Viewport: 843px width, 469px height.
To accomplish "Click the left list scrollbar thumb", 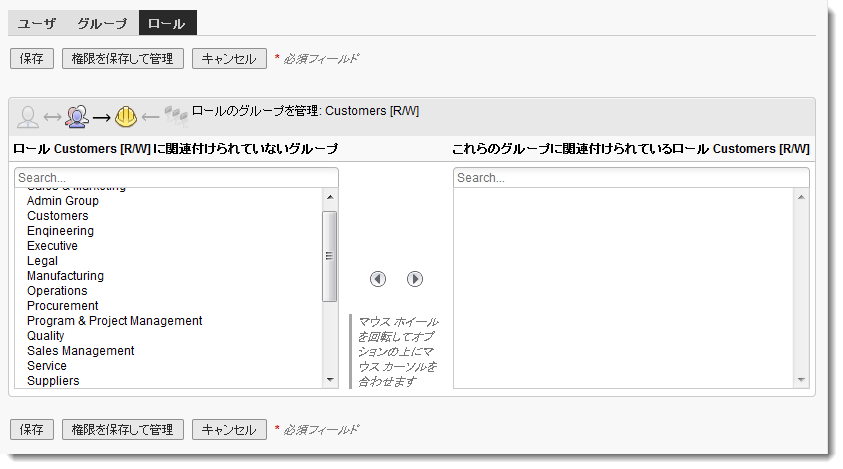I will 330,256.
